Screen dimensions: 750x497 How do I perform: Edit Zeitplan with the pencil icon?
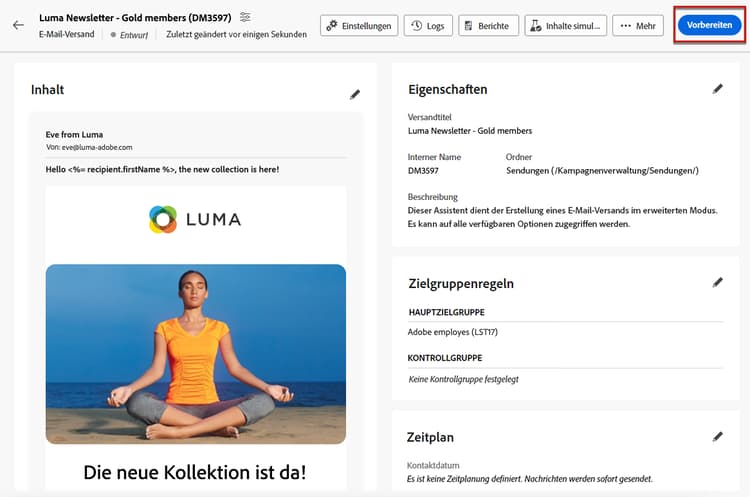(x=717, y=437)
